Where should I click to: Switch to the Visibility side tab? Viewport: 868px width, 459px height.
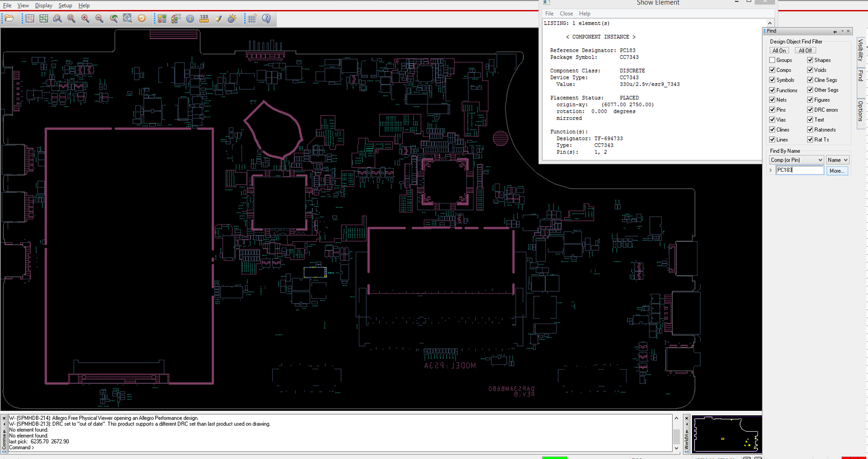pyautogui.click(x=861, y=50)
